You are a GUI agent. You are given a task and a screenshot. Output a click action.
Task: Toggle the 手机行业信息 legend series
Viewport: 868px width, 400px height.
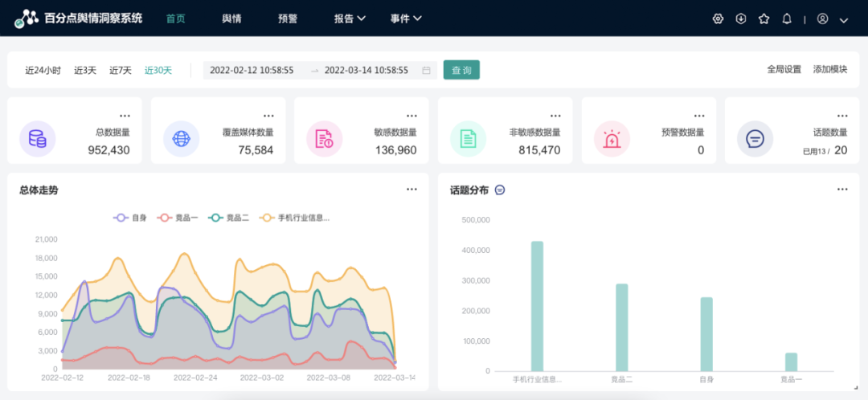pyautogui.click(x=294, y=218)
